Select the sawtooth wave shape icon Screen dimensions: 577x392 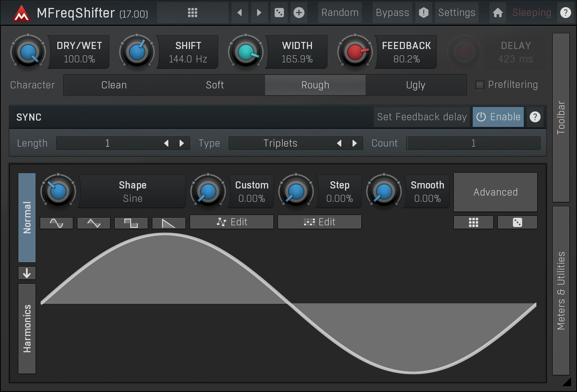point(169,223)
